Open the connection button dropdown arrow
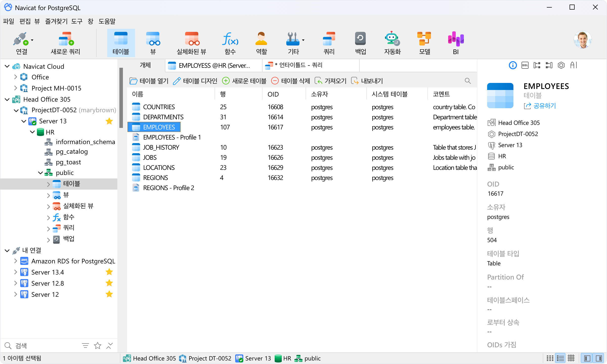Screen dimensions: 607x364 [x=32, y=40]
